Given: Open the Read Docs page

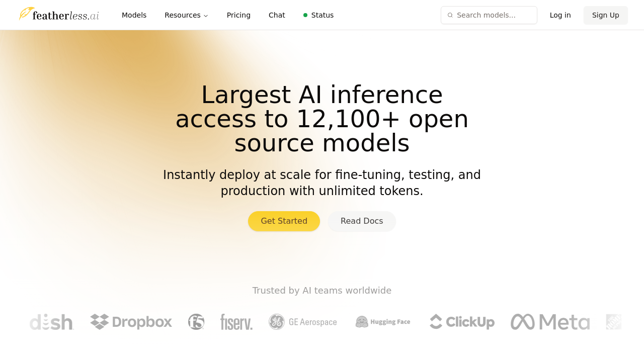Looking at the screenshot, I should click(x=362, y=221).
